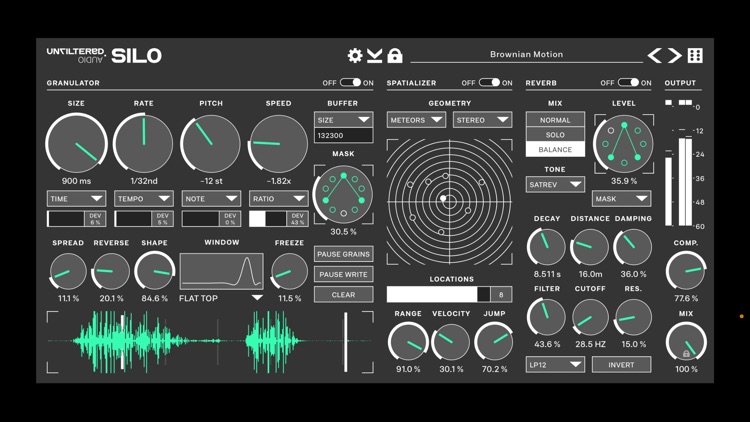This screenshot has height=422, width=750.
Task: Toggle the Spatializer on/off switch
Action: [x=489, y=82]
